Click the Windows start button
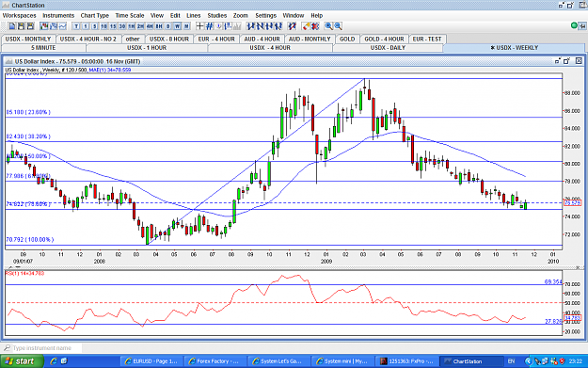The height and width of the screenshot is (368, 588). coord(22,361)
